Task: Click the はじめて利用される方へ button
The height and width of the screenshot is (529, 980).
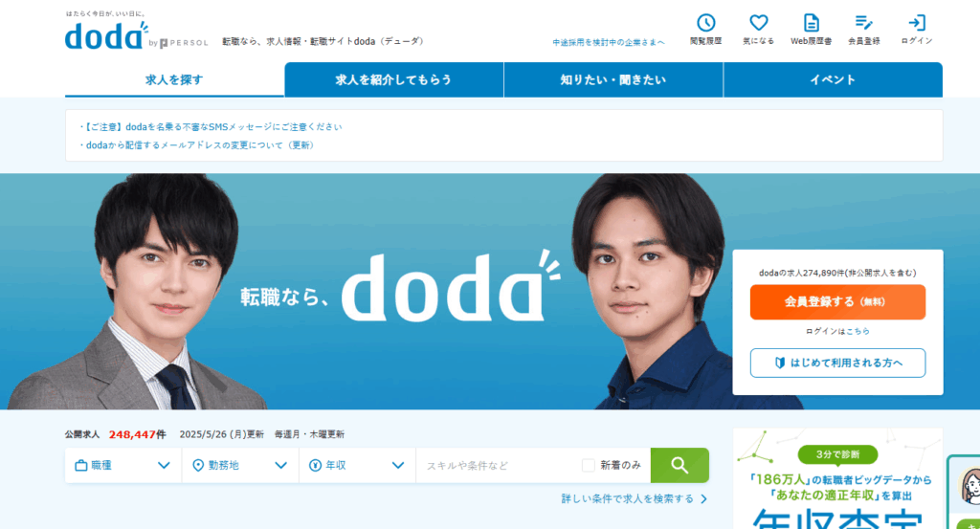Action: 837,363
